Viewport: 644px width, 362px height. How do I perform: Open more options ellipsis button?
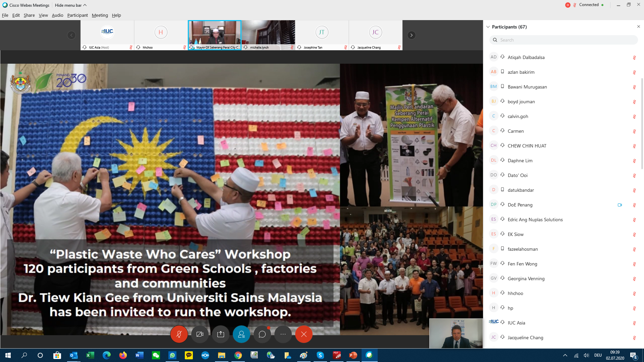coord(283,334)
